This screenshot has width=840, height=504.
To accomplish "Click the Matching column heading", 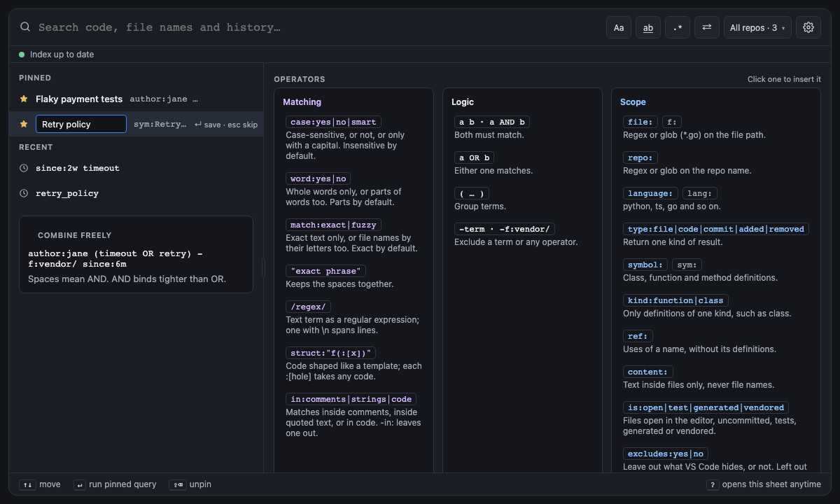I will 302,102.
